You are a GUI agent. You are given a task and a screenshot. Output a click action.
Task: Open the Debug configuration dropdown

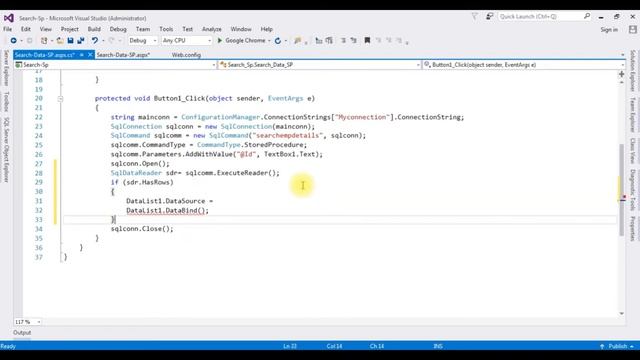tap(142, 40)
